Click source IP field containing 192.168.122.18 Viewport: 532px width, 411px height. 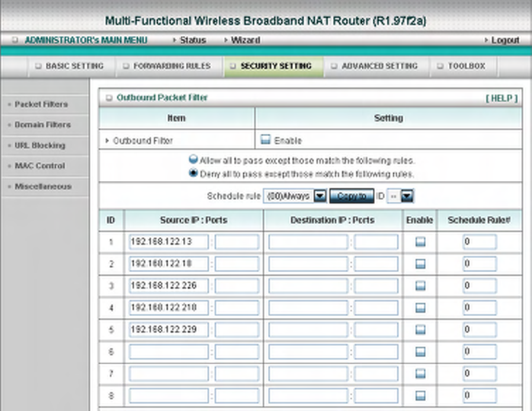pos(169,264)
